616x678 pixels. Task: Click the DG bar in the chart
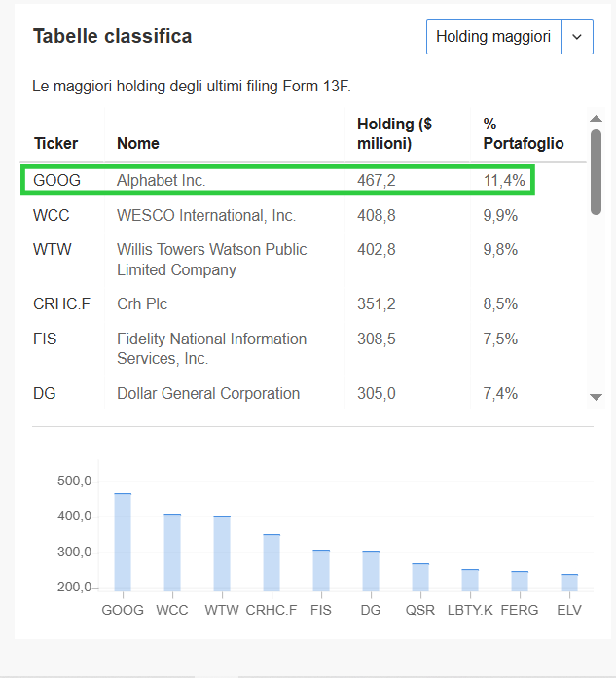371,571
